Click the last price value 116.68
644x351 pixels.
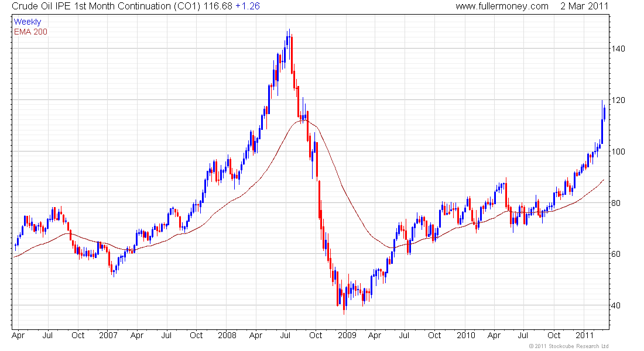click(x=218, y=6)
